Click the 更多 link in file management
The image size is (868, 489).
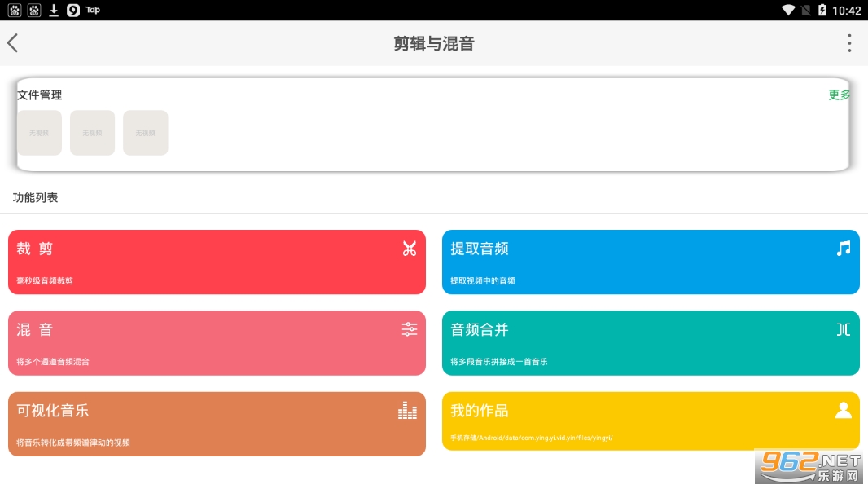839,95
